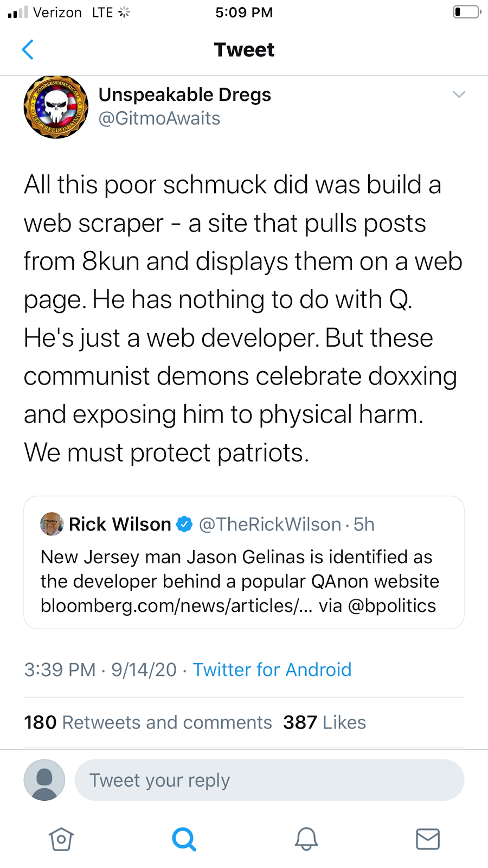This screenshot has width=488, height=868.
Task: Open the Notifications bell tab
Action: [306, 839]
